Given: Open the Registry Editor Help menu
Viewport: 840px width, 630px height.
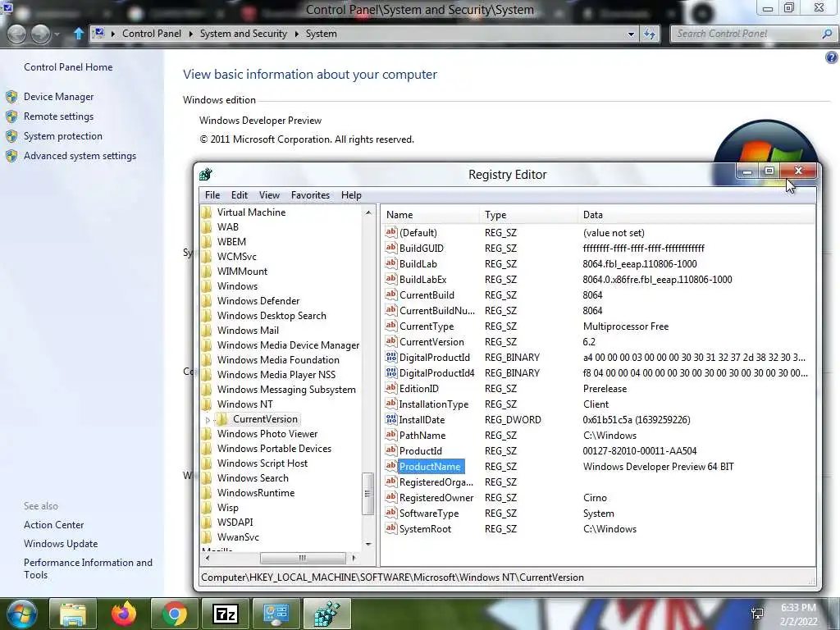Looking at the screenshot, I should click(x=351, y=195).
